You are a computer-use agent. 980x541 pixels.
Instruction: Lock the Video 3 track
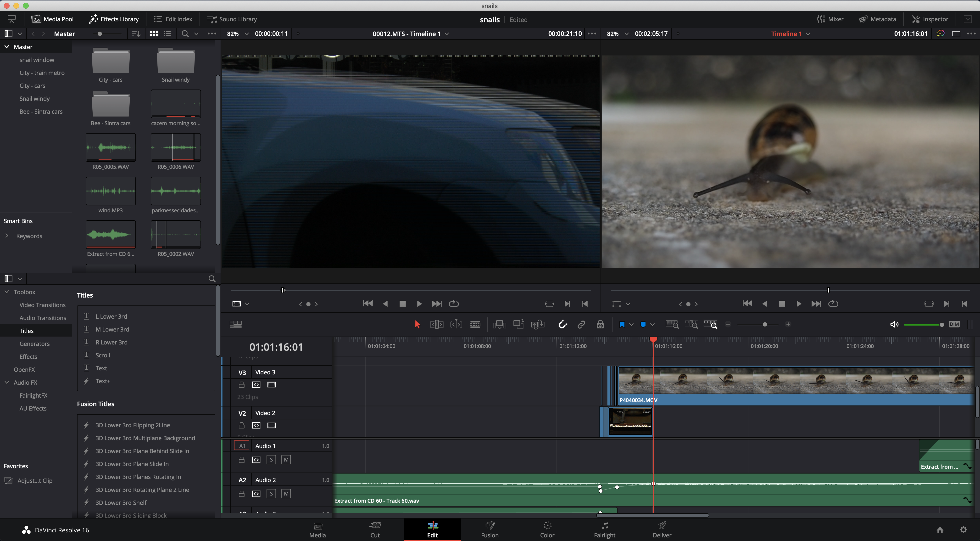tap(242, 384)
